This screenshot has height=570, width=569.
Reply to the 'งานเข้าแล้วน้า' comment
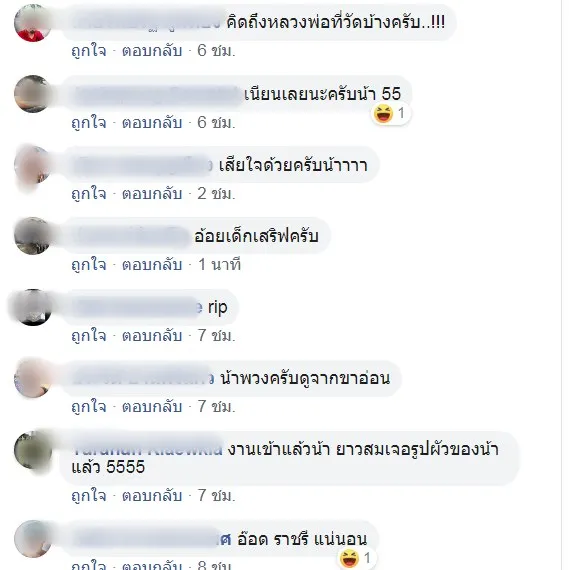click(152, 496)
